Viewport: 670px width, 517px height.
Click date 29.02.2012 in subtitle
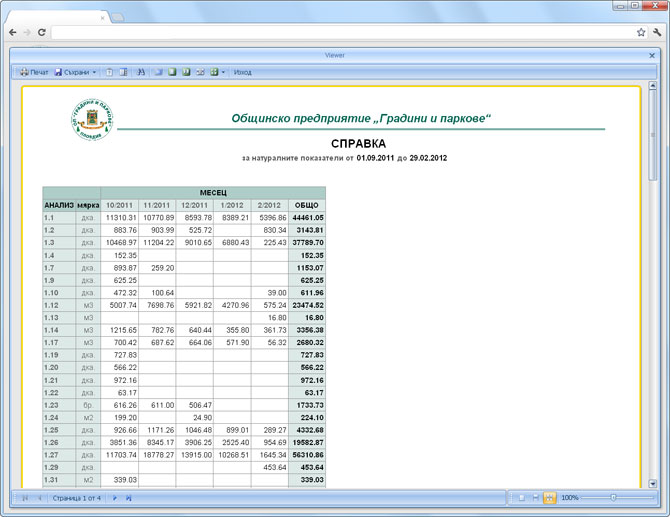[x=428, y=158]
